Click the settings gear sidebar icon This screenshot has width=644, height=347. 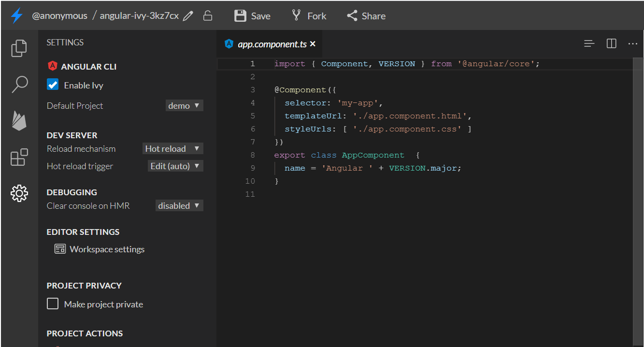click(x=19, y=193)
